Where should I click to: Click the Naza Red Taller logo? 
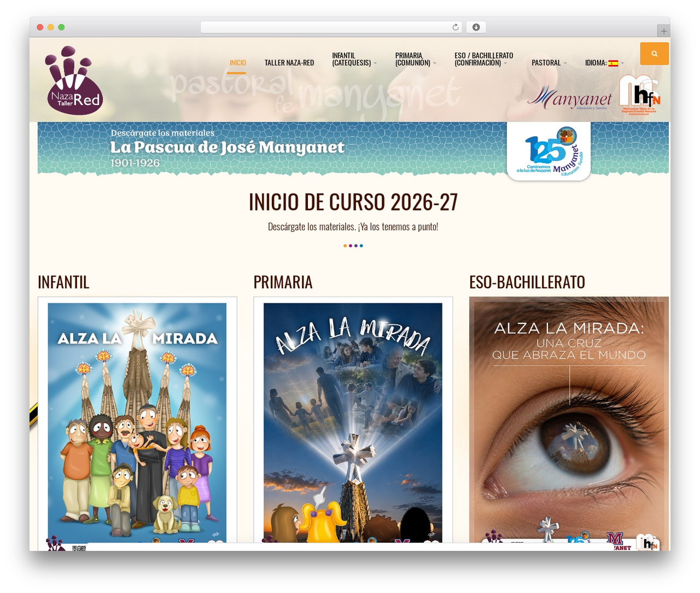[74, 80]
